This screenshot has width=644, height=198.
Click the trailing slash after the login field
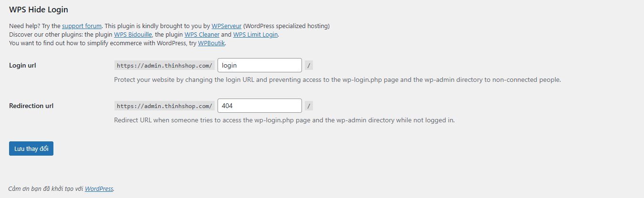pos(309,66)
